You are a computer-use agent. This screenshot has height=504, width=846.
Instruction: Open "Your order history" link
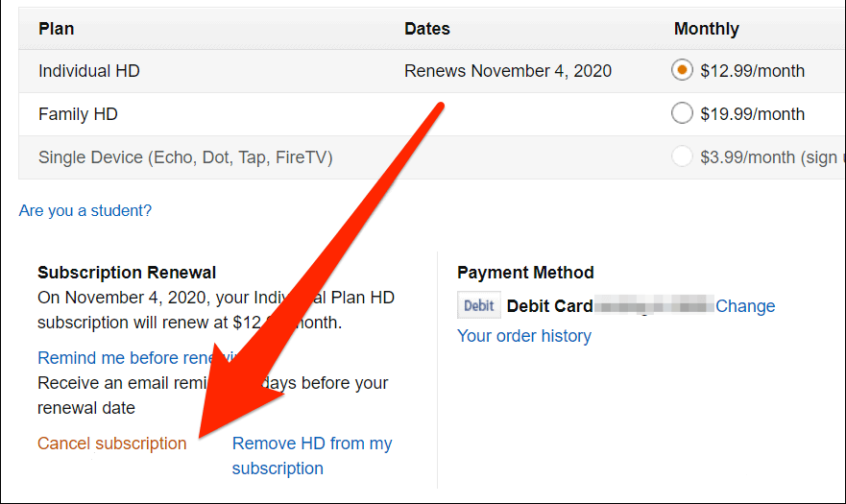[524, 336]
